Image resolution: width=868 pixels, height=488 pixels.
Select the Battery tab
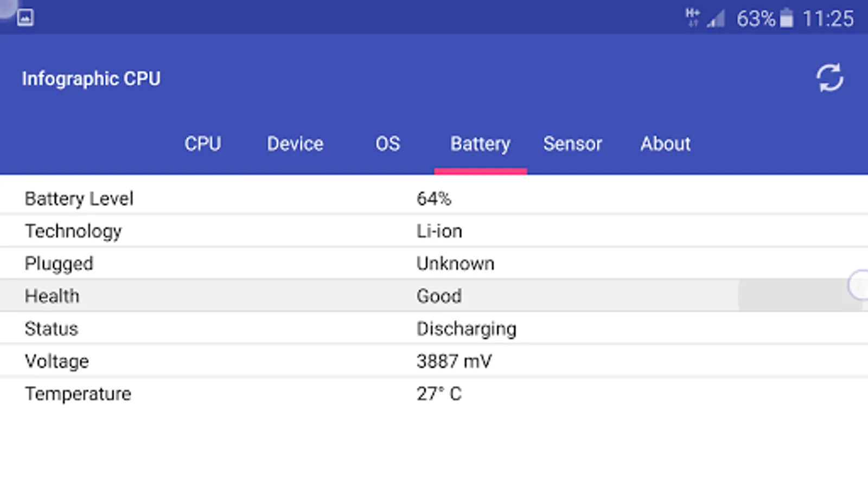pos(480,144)
